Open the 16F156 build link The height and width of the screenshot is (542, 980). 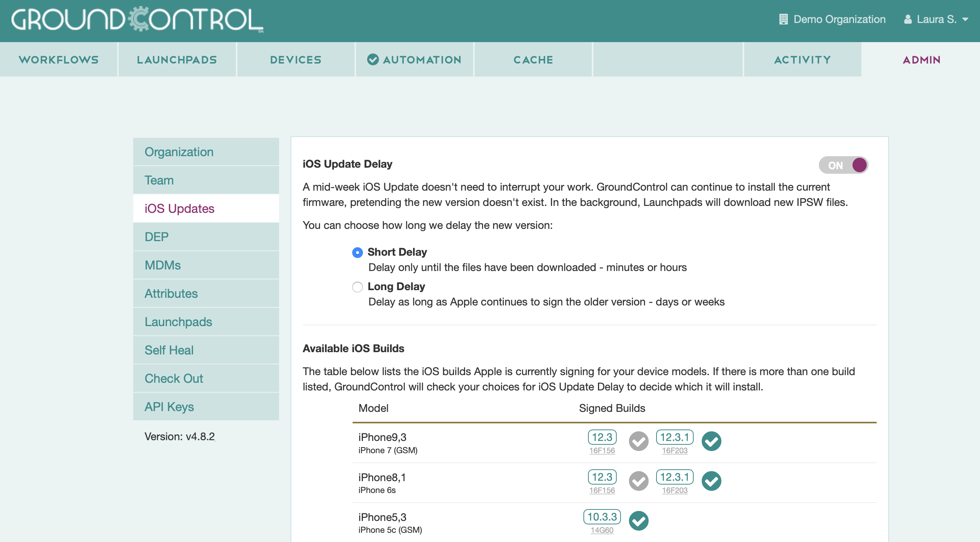(x=602, y=451)
